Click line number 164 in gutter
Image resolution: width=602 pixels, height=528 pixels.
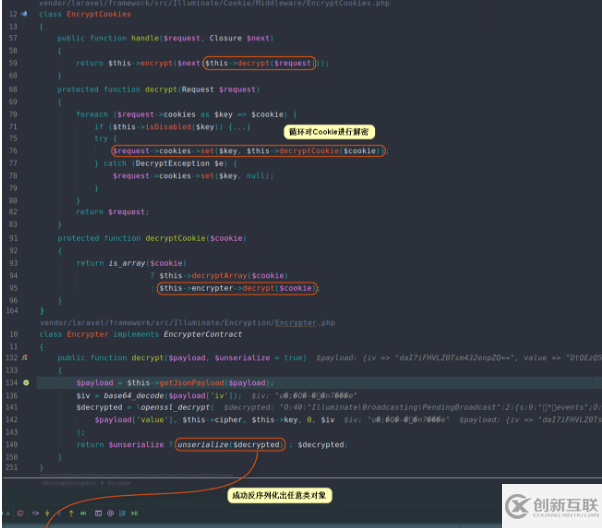point(12,310)
